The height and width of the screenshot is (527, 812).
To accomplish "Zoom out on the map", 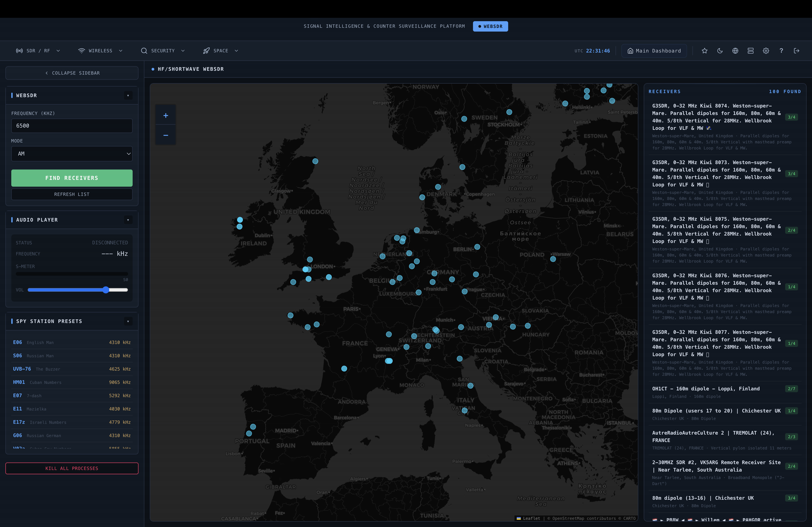I will 166,135.
